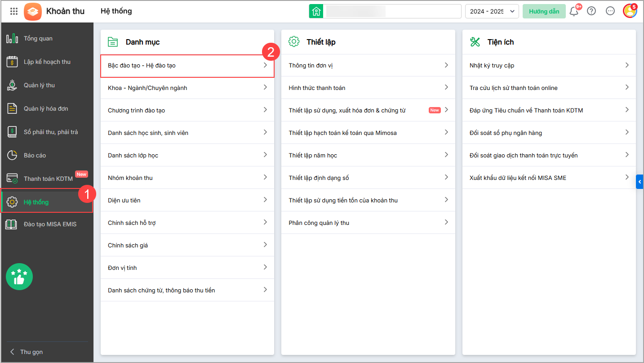Select Thanh toán KDTM sidebar item
The image size is (644, 363).
coord(48,179)
